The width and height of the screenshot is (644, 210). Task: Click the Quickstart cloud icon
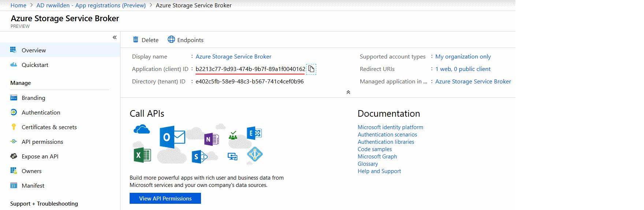point(14,64)
